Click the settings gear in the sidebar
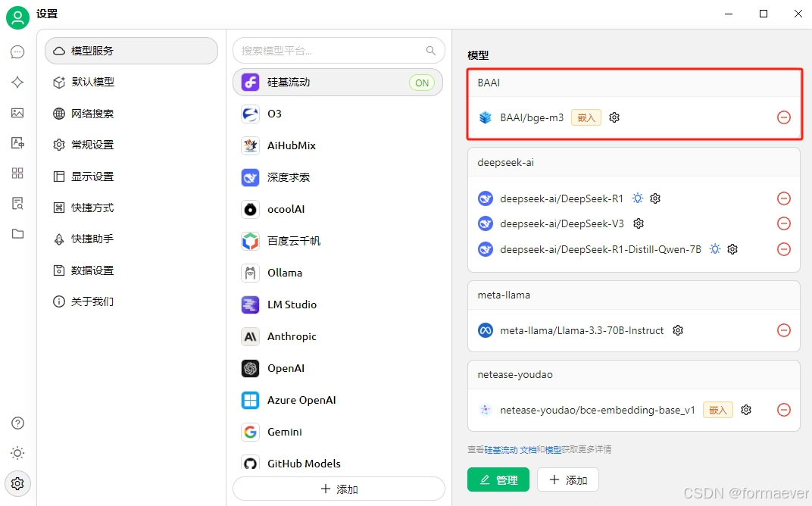812x506 pixels. click(x=17, y=484)
